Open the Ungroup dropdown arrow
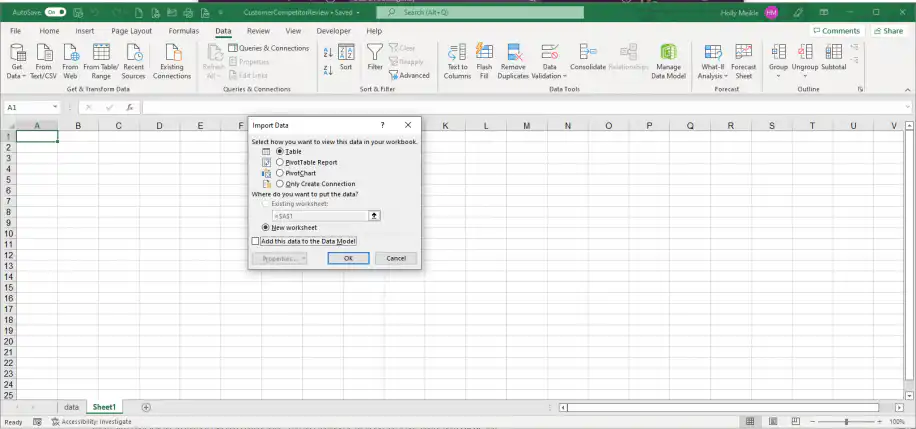This screenshot has width=916, height=429. 805,76
